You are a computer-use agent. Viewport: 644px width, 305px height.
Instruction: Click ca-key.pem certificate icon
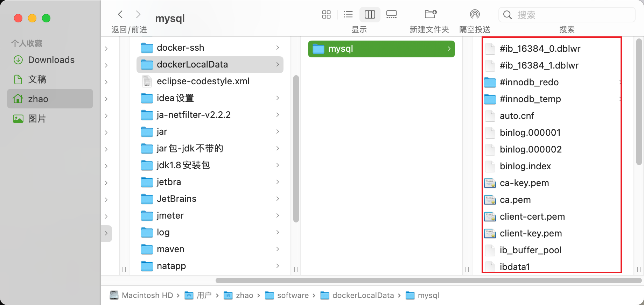pos(490,183)
